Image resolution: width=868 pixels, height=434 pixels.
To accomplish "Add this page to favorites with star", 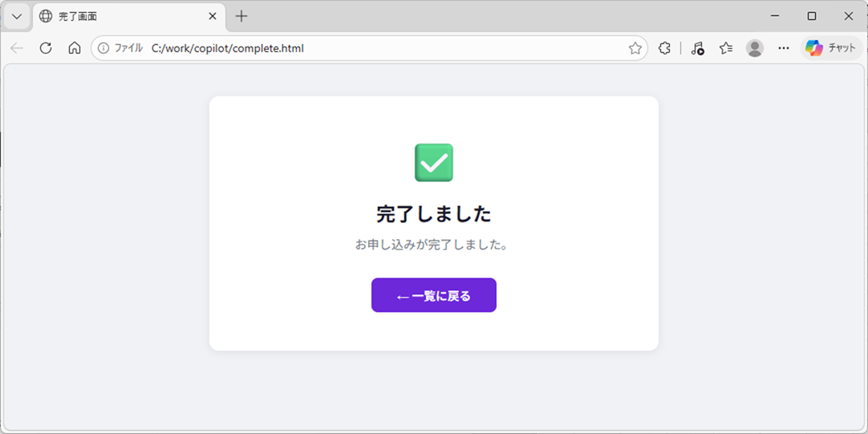I will click(635, 48).
